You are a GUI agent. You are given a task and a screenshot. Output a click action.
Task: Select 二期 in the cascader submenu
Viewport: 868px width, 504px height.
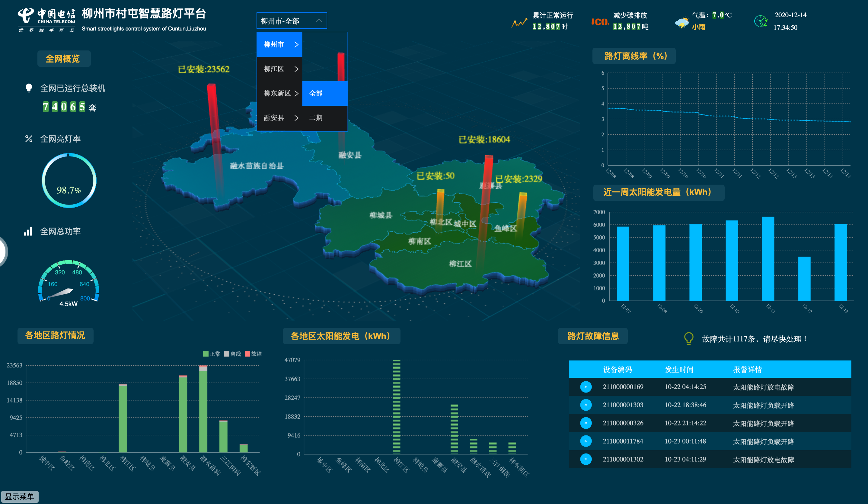click(x=316, y=118)
